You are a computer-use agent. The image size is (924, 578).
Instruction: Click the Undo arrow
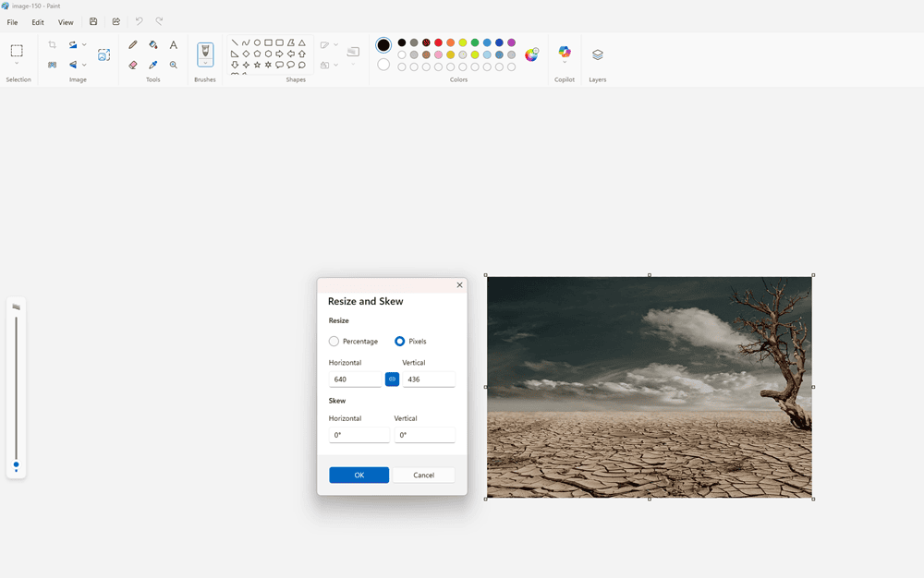click(140, 21)
